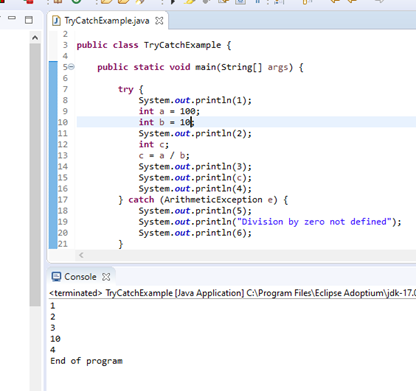Click 'System.out.println(4);' statement
Viewport: 416px width, 391px height.
click(x=195, y=189)
